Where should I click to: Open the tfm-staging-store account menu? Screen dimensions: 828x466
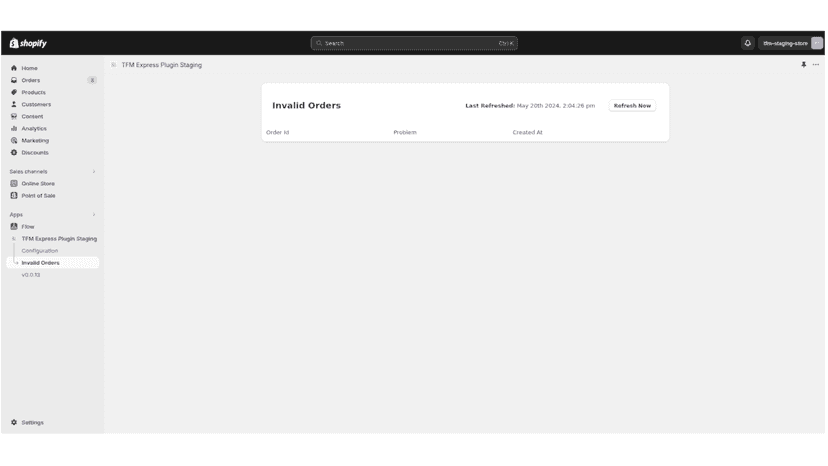coord(791,43)
